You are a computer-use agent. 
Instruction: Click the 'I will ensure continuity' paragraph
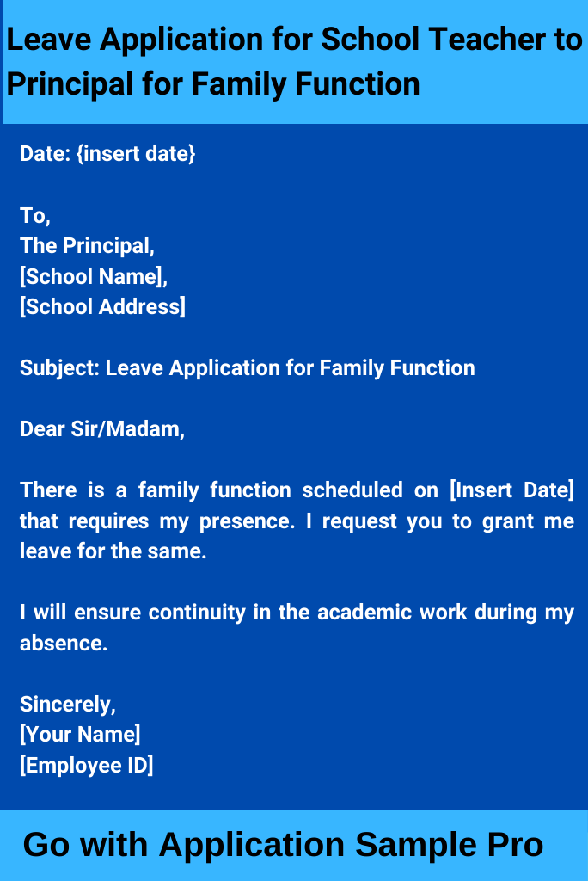coord(297,627)
